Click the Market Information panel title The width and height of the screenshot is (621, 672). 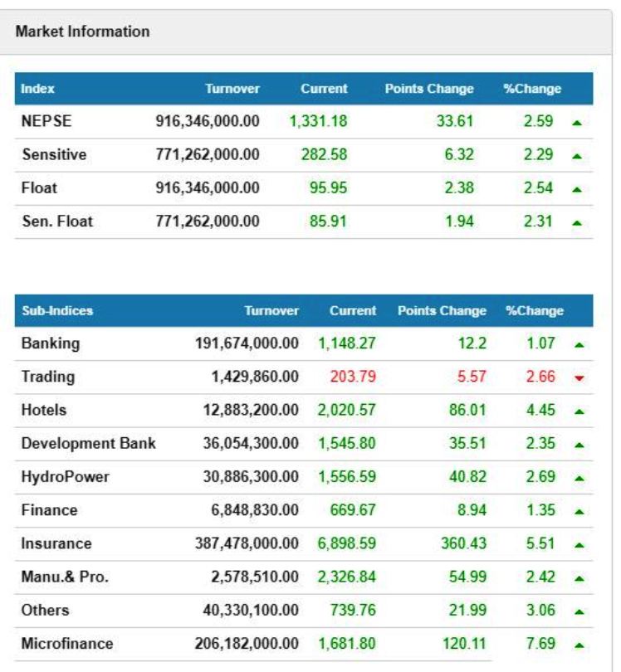pyautogui.click(x=83, y=32)
